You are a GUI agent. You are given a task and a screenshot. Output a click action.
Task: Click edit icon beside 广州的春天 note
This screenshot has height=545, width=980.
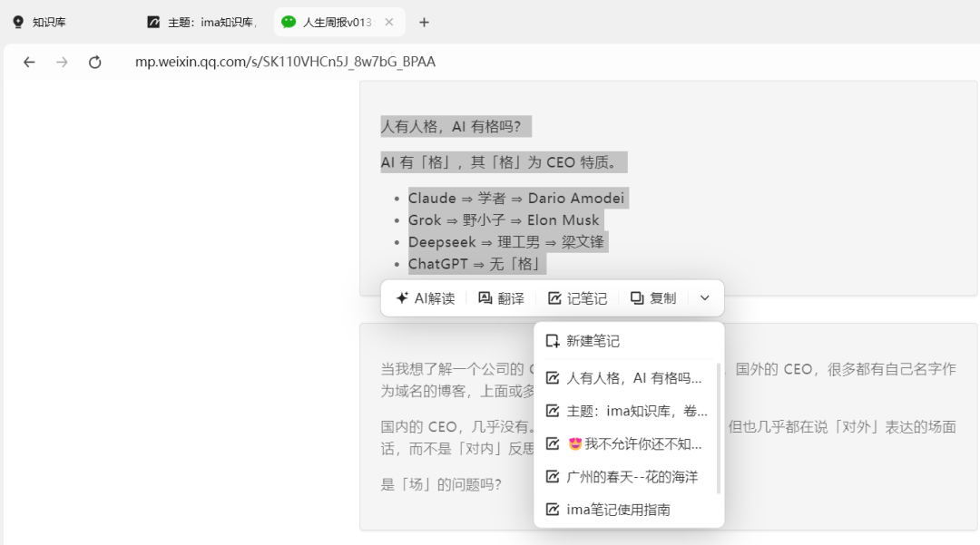[553, 477]
